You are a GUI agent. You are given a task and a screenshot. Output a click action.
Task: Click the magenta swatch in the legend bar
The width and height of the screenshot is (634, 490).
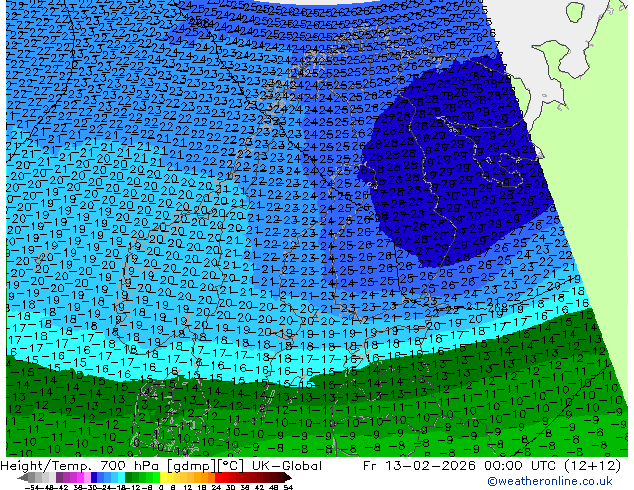click(x=80, y=477)
